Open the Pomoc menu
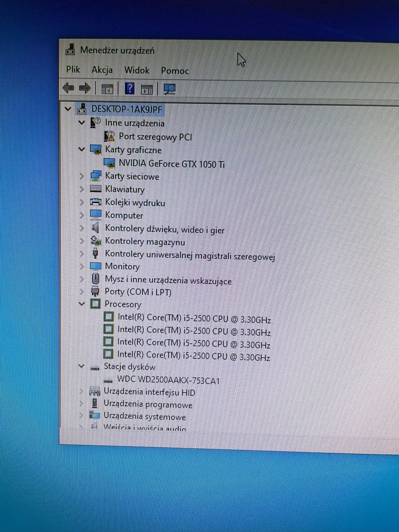Image resolution: width=399 pixels, height=532 pixels. click(175, 71)
